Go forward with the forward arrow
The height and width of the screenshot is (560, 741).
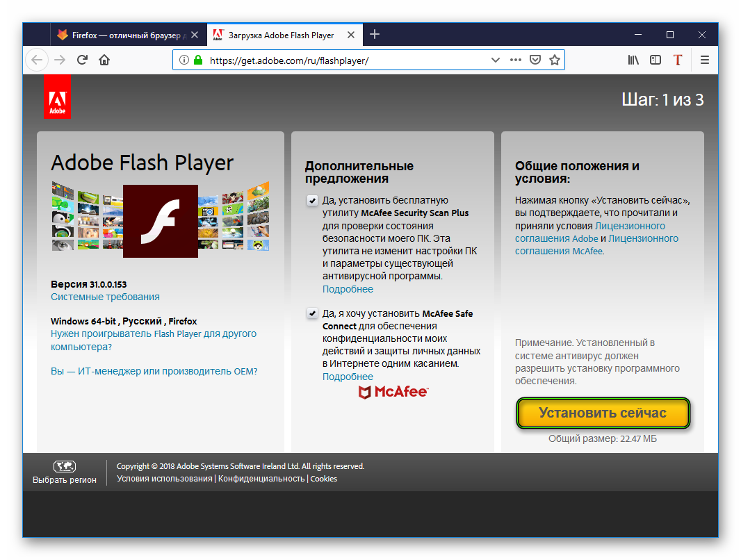tap(60, 60)
